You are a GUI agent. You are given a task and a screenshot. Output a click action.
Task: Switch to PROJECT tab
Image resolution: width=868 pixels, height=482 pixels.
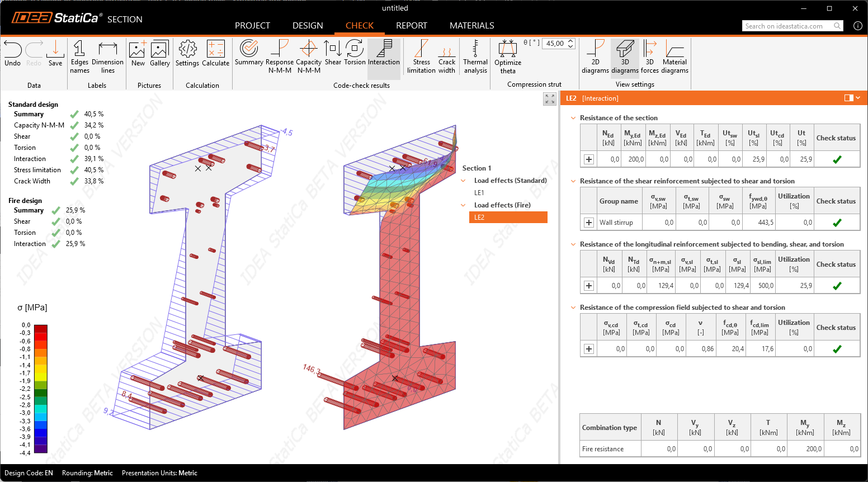tap(252, 26)
